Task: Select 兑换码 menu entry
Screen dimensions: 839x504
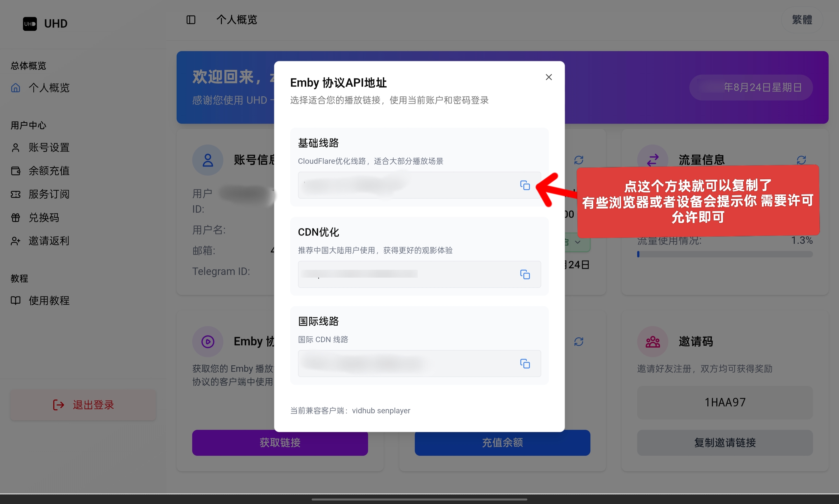Action: [x=44, y=218]
